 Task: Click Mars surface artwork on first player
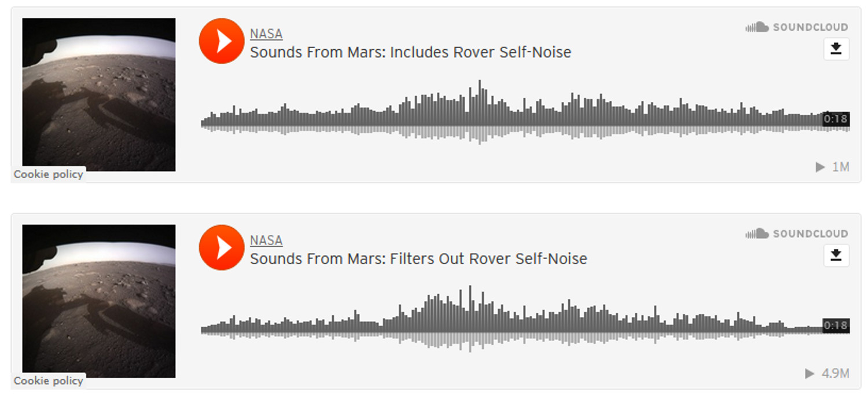99,94
